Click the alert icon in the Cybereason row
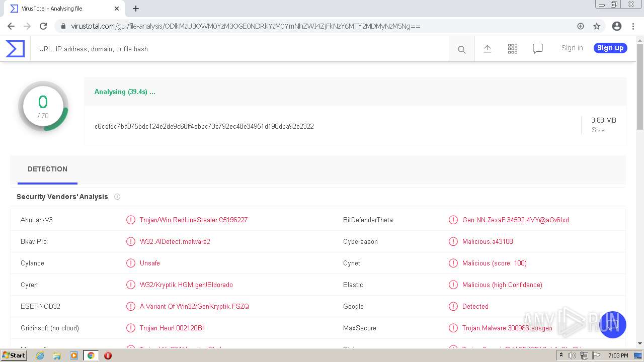 tap(453, 241)
